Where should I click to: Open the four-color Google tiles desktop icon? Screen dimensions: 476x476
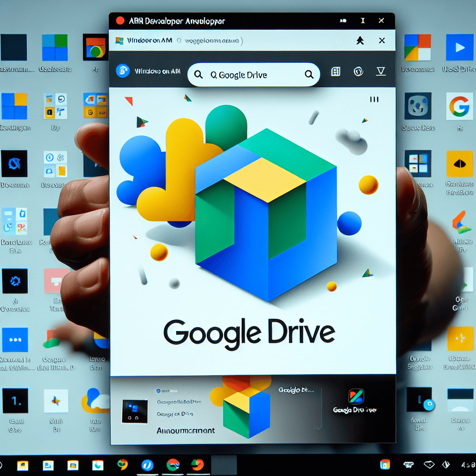pyautogui.click(x=418, y=47)
